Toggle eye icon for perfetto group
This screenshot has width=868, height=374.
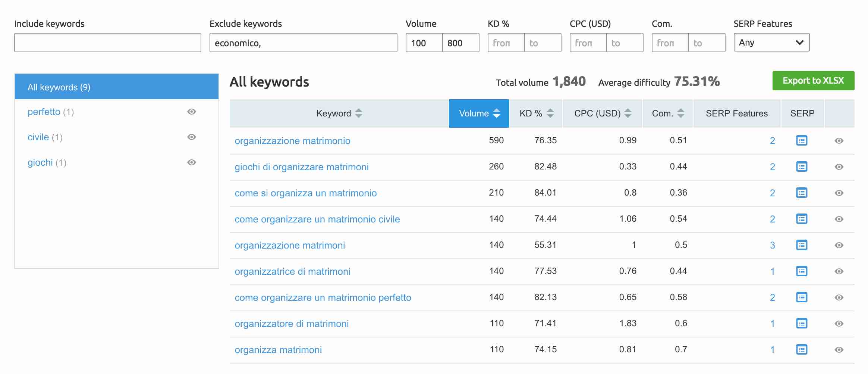192,112
